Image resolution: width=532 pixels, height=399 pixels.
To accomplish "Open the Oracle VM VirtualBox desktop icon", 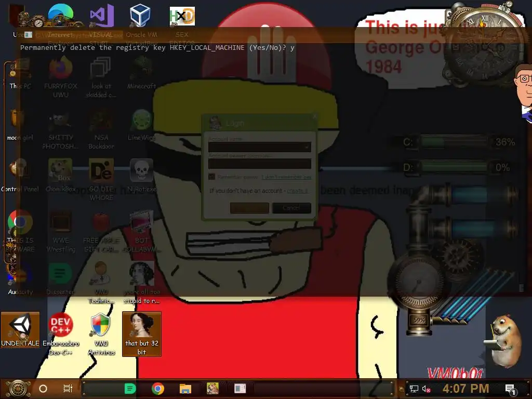I will point(140,16).
